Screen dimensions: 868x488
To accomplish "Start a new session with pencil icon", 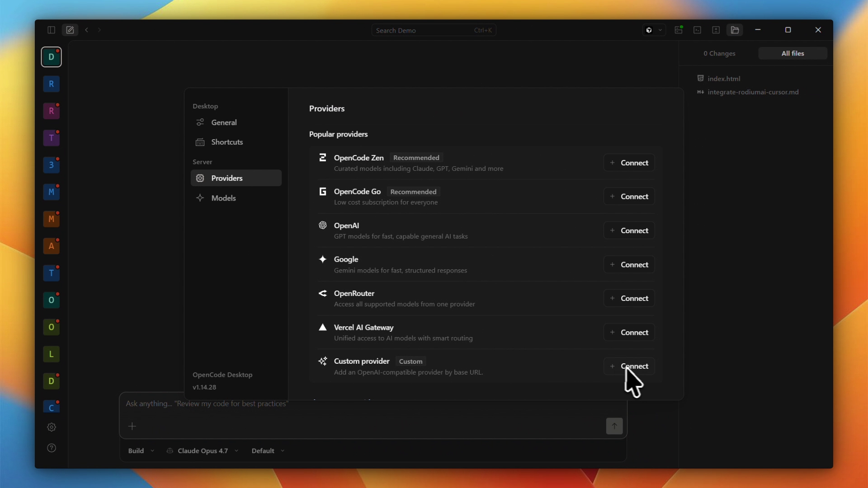I will coord(70,30).
